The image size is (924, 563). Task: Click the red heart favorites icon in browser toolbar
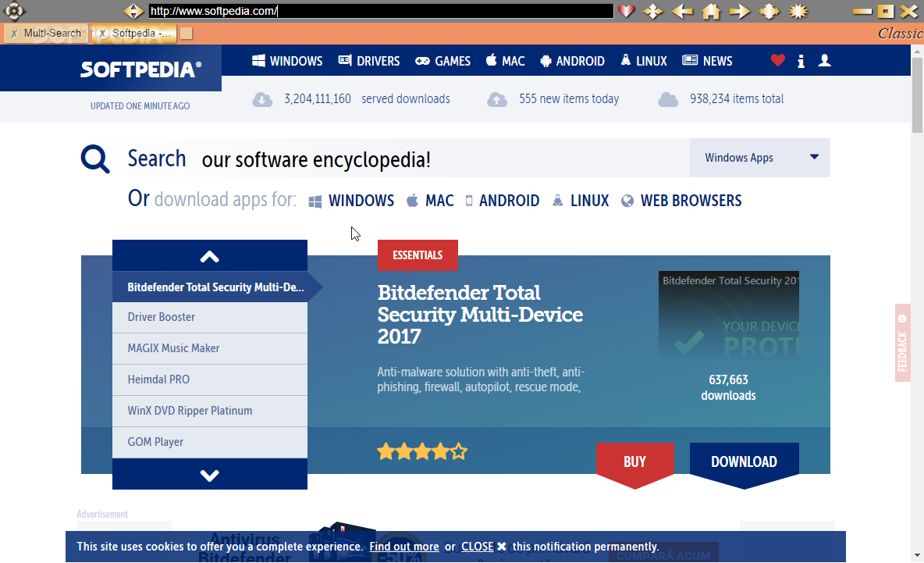[x=627, y=11]
